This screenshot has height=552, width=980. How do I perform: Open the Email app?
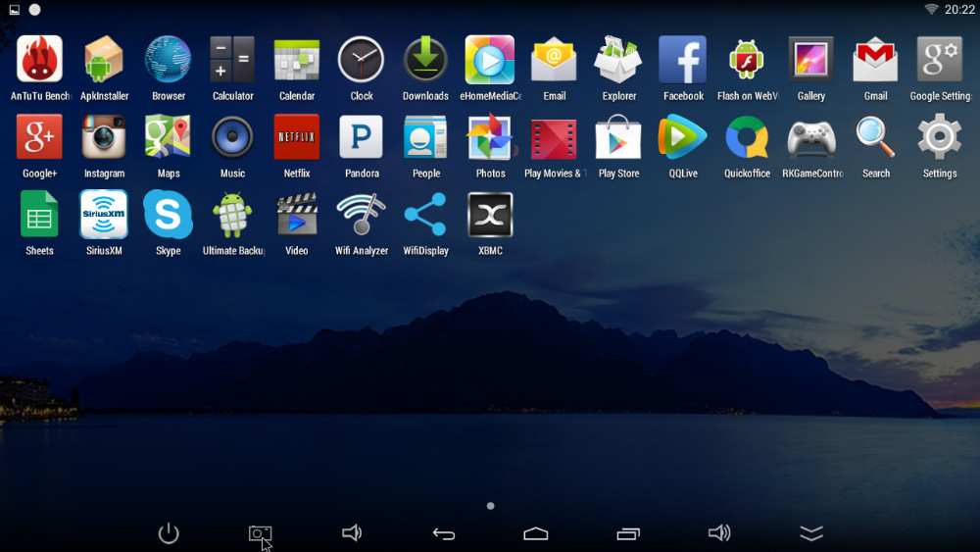pos(555,60)
